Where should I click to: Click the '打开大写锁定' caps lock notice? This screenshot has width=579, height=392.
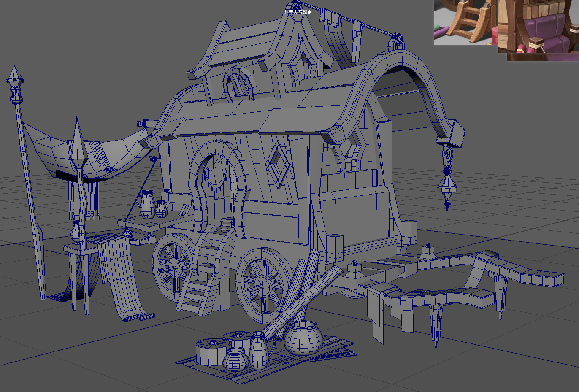pyautogui.click(x=298, y=12)
